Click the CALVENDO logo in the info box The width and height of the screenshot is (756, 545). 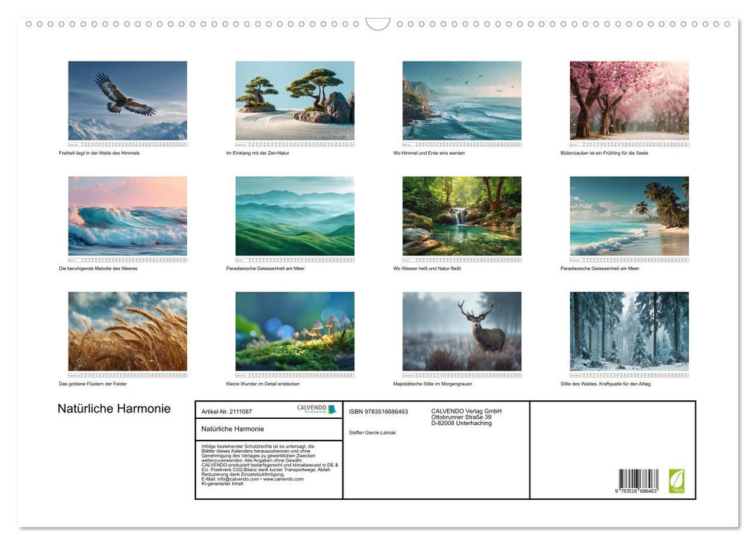tap(316, 409)
